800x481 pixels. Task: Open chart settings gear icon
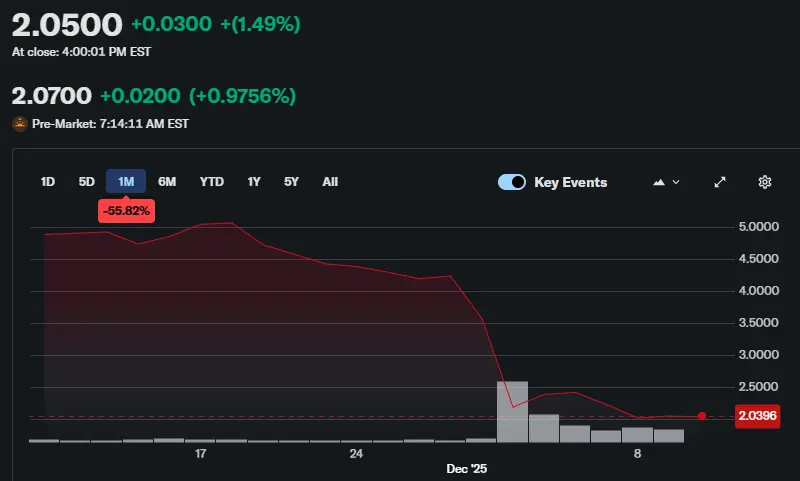[x=764, y=182]
